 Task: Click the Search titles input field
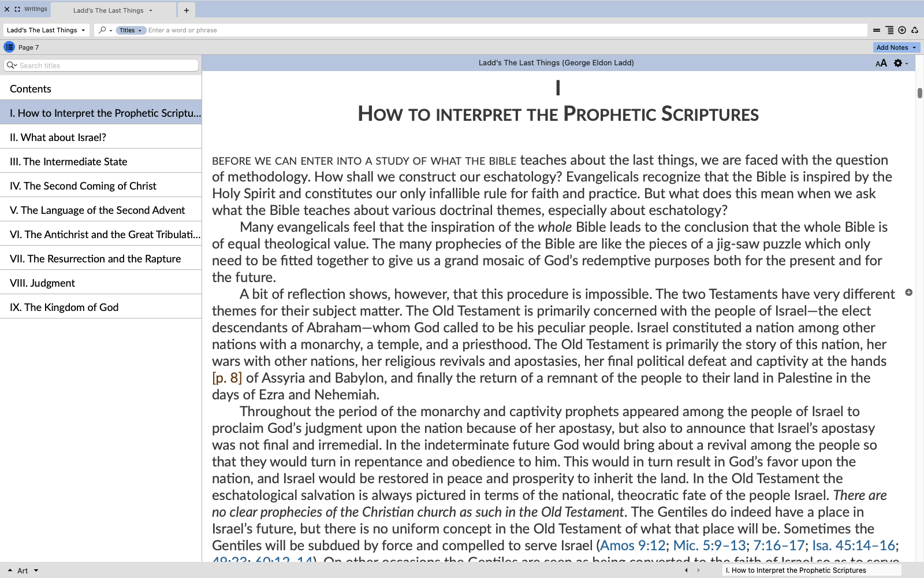coord(107,65)
